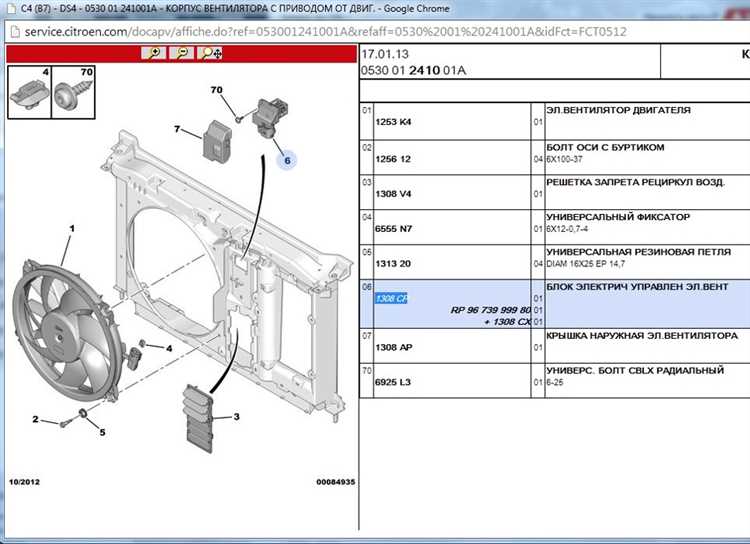Screen dimensions: 750x544
Task: Click the highlighted part number 1308 CP
Action: (x=390, y=298)
